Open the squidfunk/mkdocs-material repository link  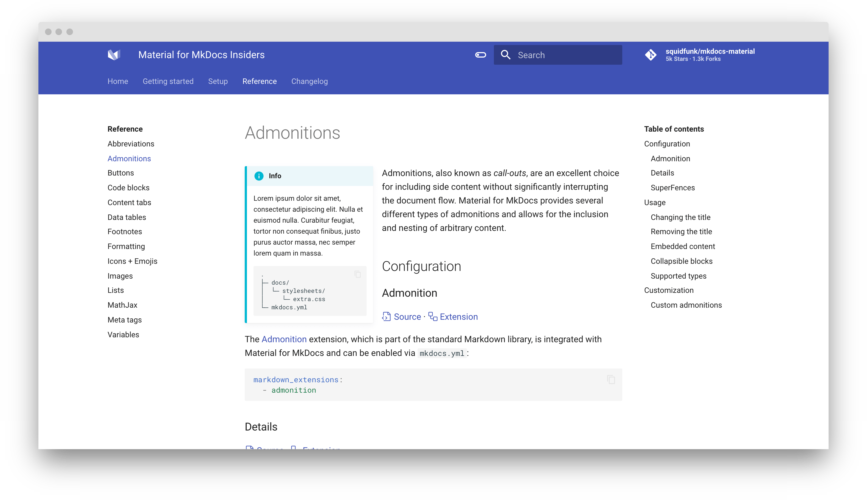710,52
